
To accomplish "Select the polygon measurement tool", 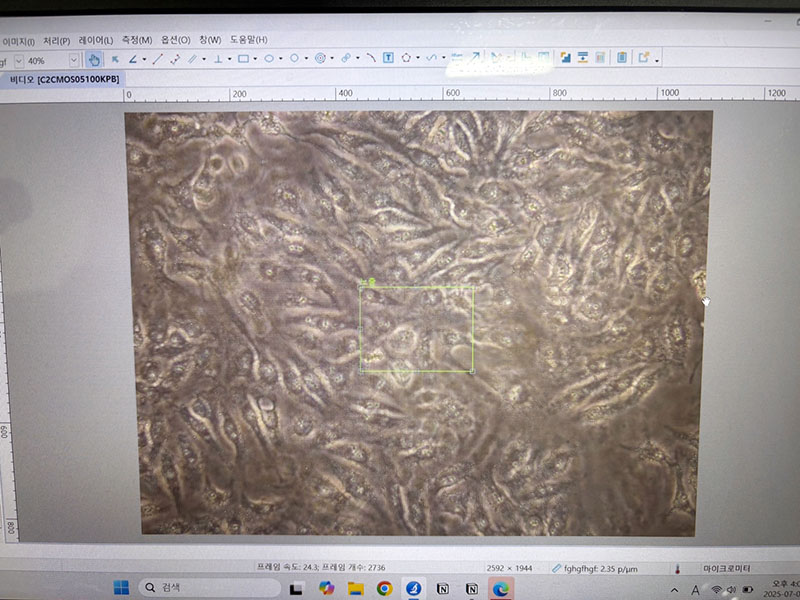I will tap(407, 59).
